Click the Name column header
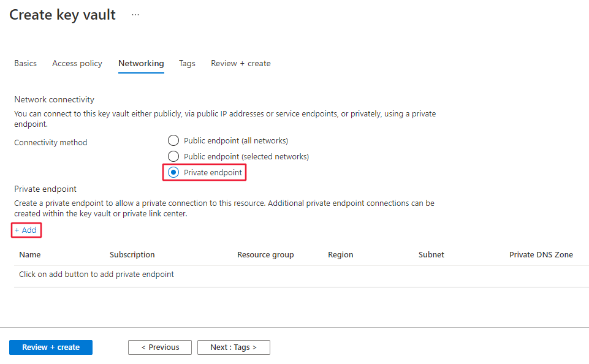 [30, 254]
